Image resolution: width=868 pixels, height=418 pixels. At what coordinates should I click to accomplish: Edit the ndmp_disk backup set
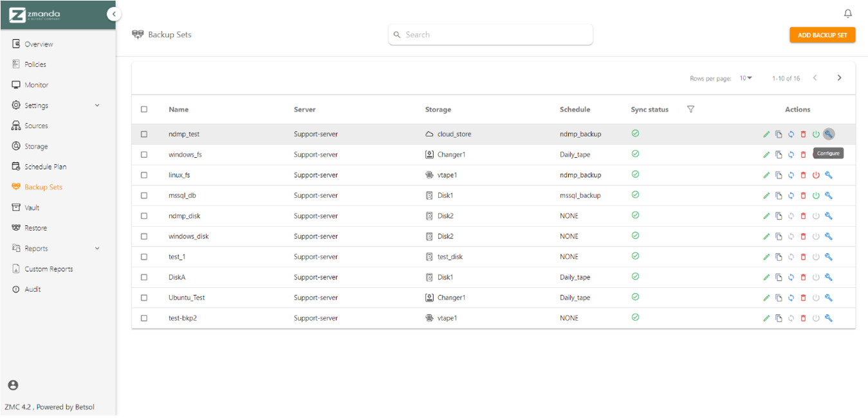(x=766, y=216)
